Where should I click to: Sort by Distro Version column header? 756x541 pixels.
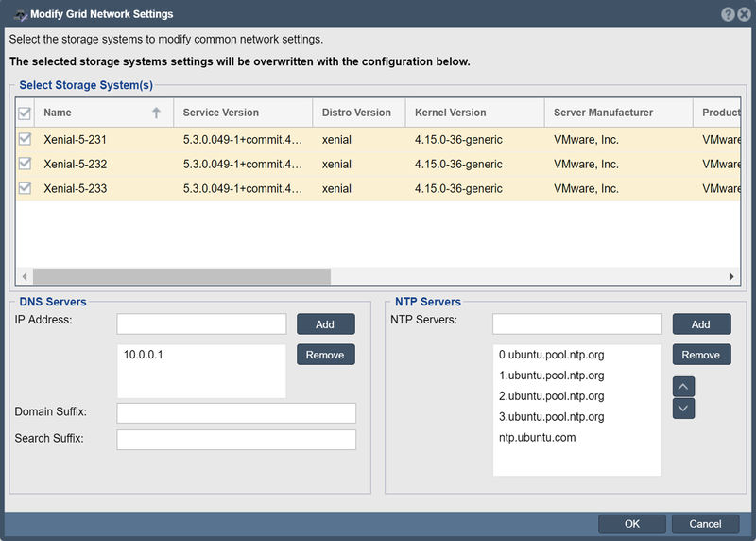click(359, 113)
